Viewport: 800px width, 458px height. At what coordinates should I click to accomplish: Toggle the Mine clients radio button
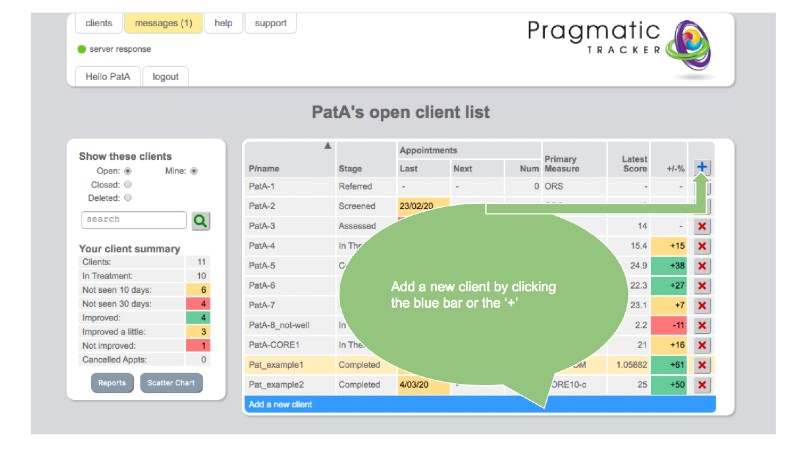click(x=194, y=171)
